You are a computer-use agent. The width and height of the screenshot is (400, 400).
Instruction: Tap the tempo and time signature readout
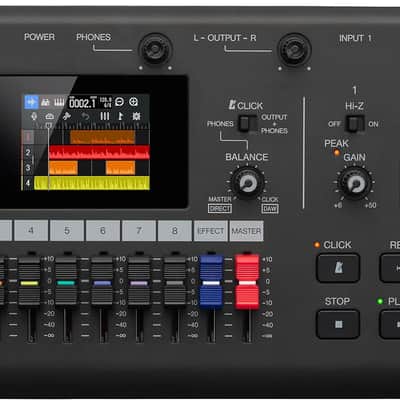(x=105, y=102)
